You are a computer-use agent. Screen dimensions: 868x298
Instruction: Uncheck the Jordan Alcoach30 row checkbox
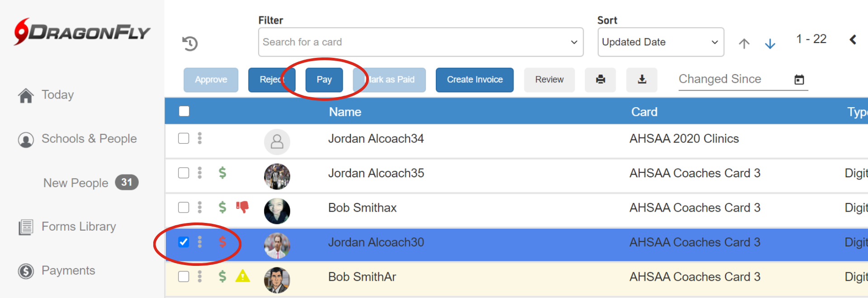point(184,242)
